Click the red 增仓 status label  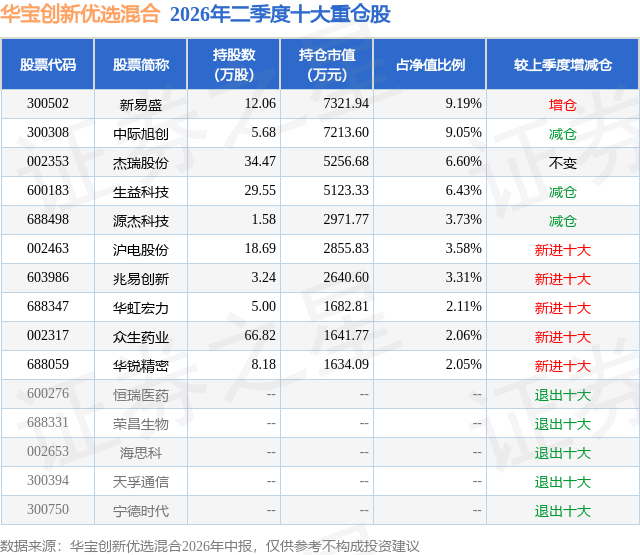pos(562,104)
